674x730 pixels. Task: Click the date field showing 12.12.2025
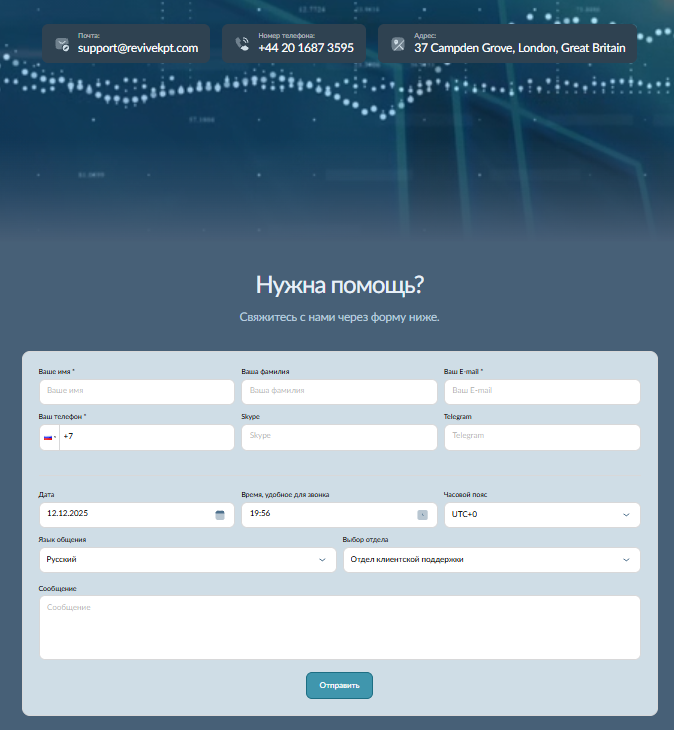click(137, 515)
